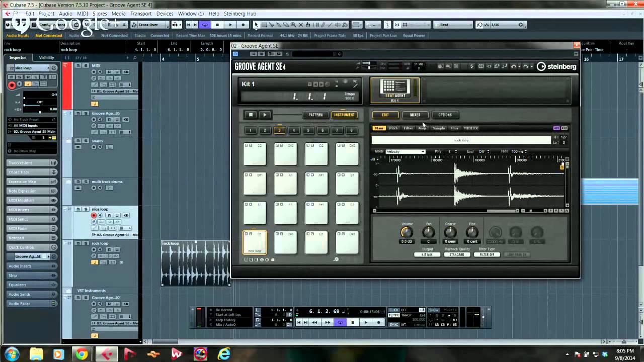Select pad group 5
644x362 pixels.
point(308,130)
